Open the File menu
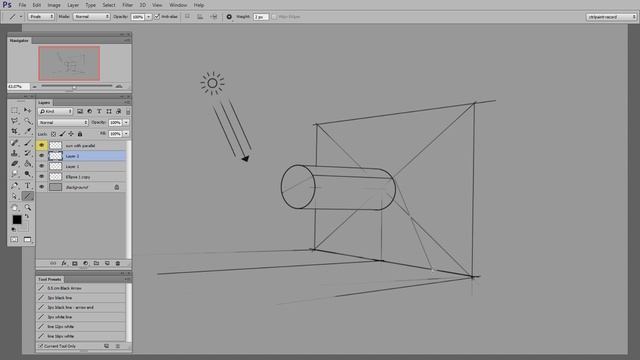Viewport: 640px width, 360px height. [22, 5]
